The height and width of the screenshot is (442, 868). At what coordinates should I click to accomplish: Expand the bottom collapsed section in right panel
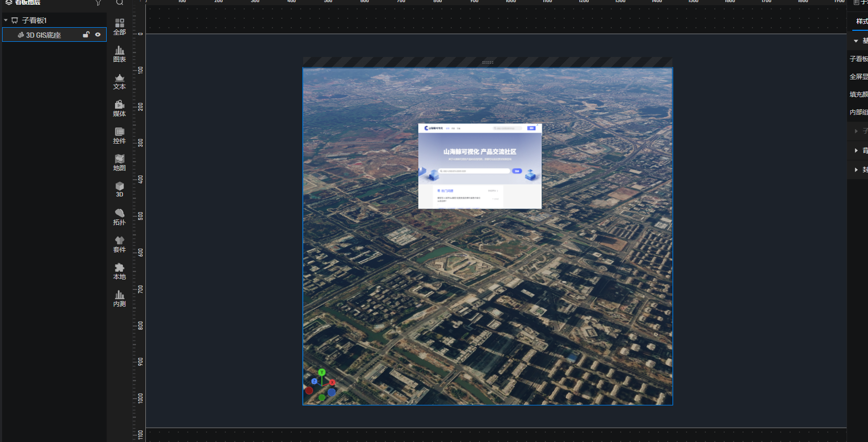pos(856,169)
